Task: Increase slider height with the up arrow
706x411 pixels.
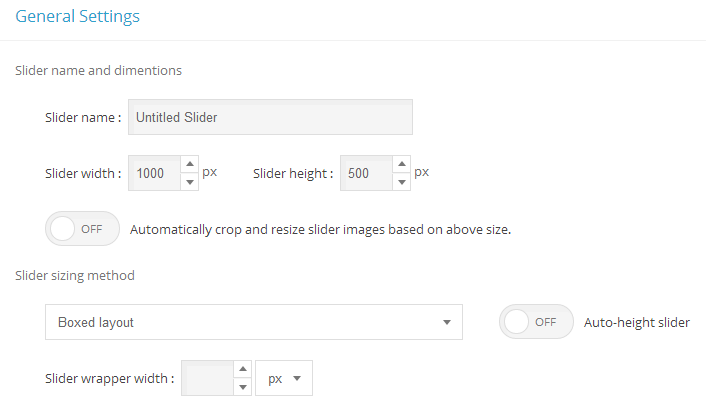Action: pos(401,164)
